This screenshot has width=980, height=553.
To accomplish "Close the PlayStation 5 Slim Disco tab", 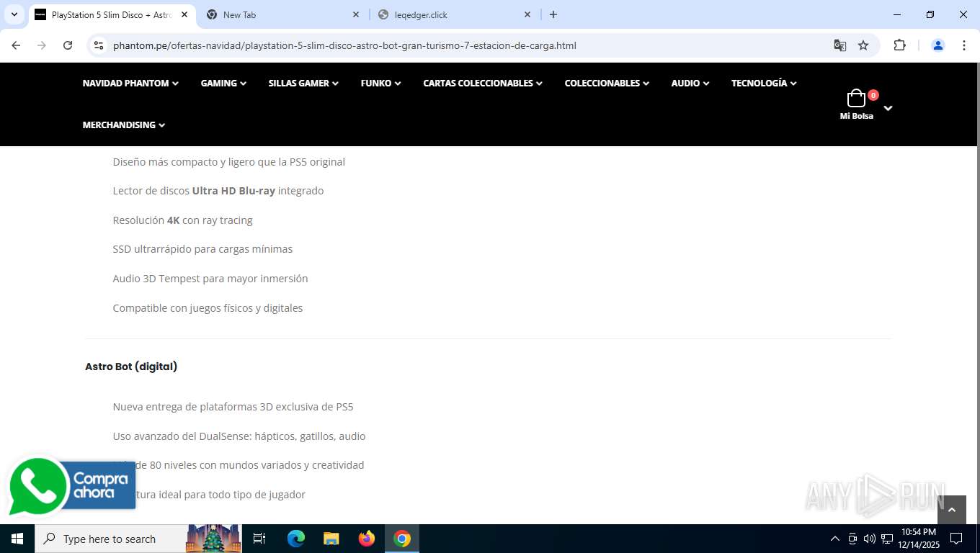I will 184,14.
